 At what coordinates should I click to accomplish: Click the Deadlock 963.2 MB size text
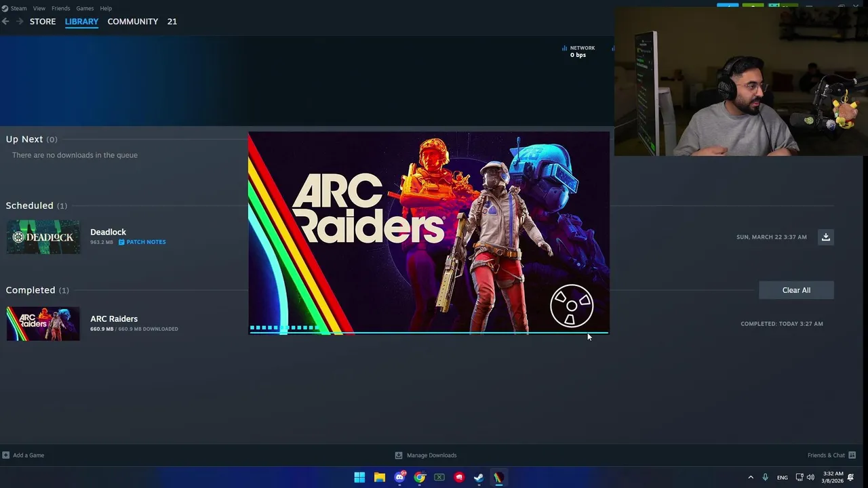click(102, 242)
